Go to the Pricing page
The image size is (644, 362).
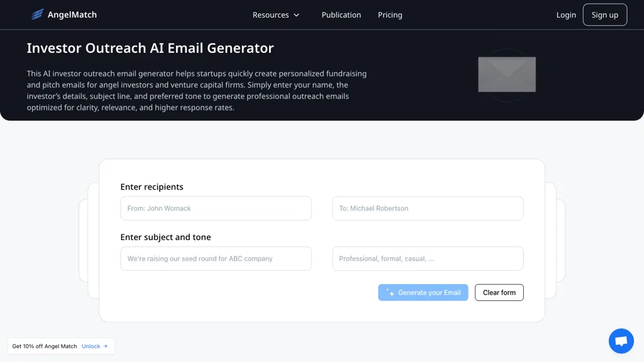pyautogui.click(x=390, y=15)
